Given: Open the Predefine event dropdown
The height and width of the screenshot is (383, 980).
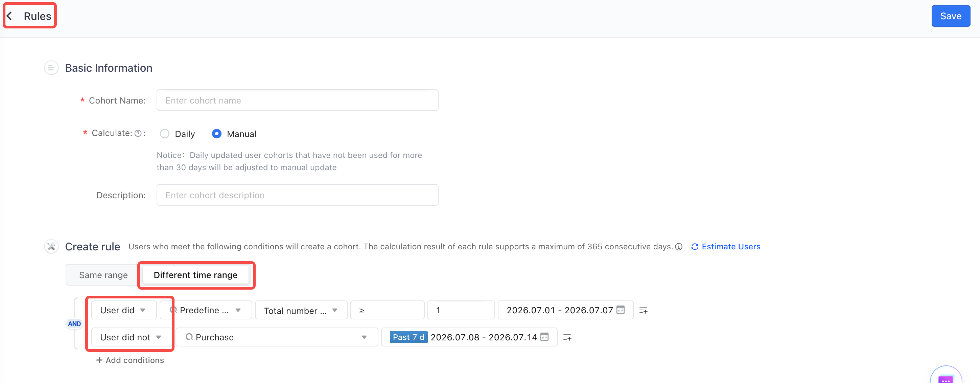Looking at the screenshot, I should (x=206, y=310).
